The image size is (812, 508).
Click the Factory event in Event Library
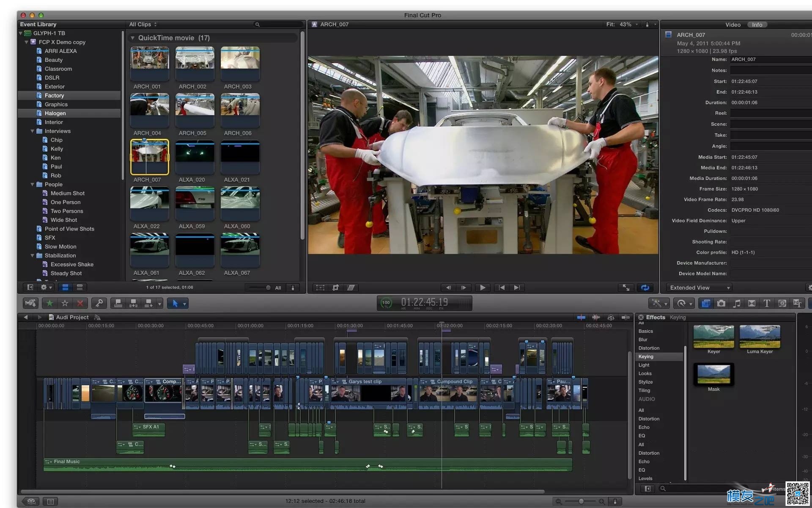click(54, 95)
